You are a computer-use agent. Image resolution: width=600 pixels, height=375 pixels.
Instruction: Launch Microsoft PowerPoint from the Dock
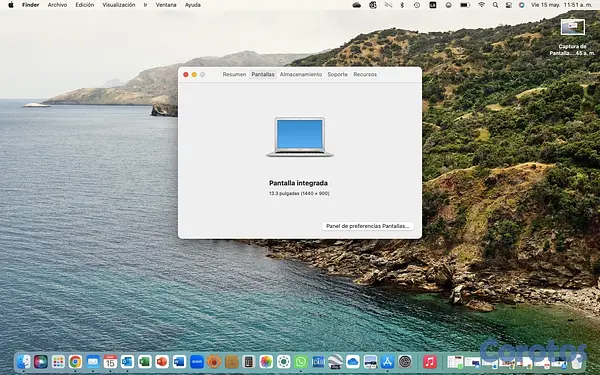(x=162, y=361)
